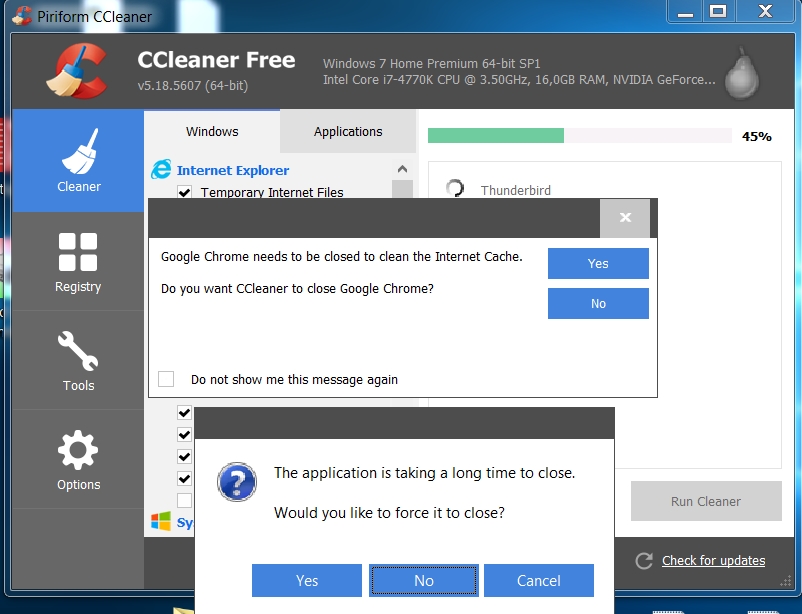
Task: Click the Windows 7 Home Premium system info
Action: coord(431,63)
